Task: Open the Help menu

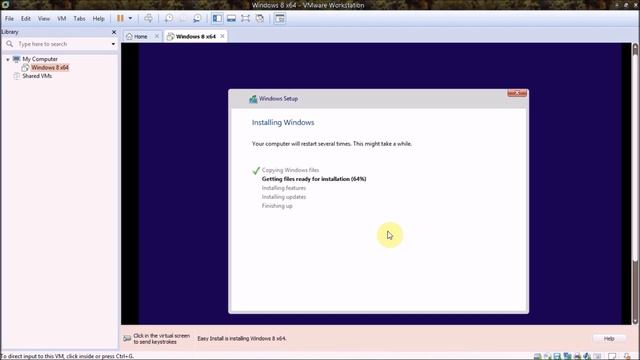Action: click(98, 19)
